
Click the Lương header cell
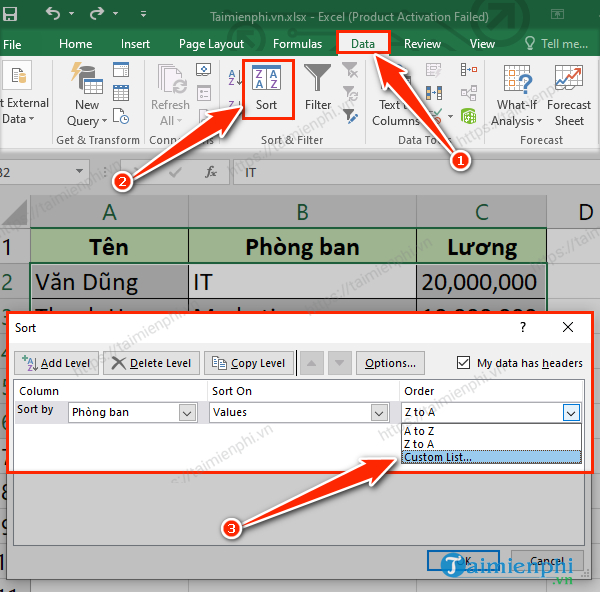pos(482,246)
